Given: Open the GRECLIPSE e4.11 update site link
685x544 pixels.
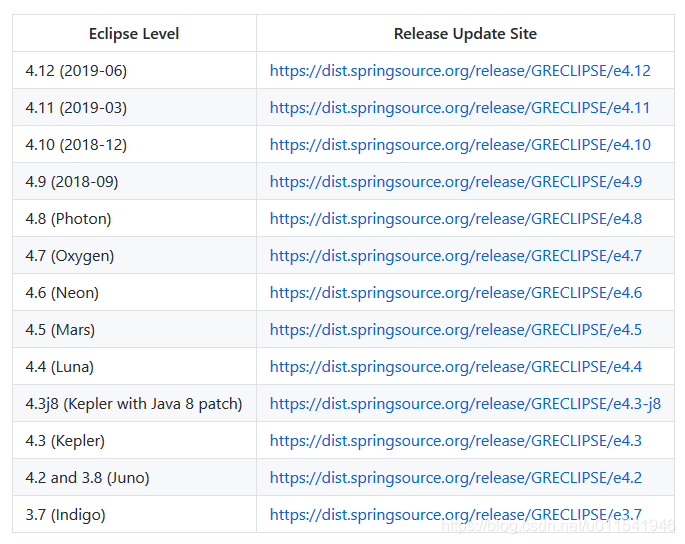Looking at the screenshot, I should (460, 107).
